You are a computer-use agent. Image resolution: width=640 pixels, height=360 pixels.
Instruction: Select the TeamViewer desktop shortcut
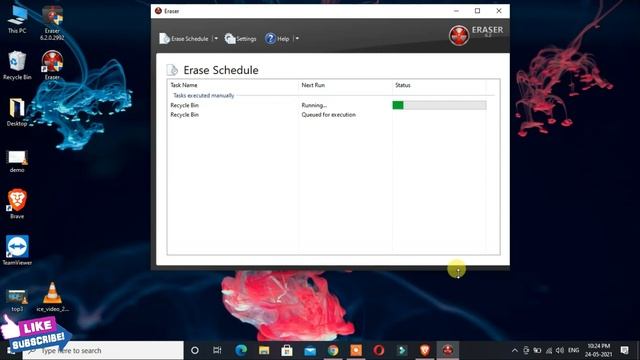point(17,250)
